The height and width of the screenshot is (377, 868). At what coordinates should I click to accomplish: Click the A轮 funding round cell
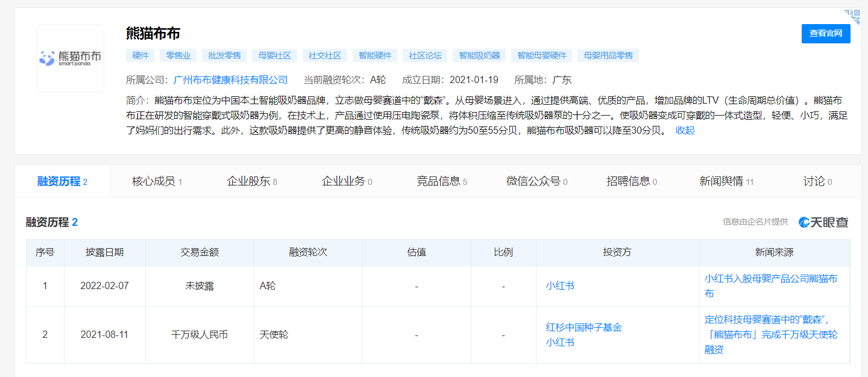coord(308,286)
